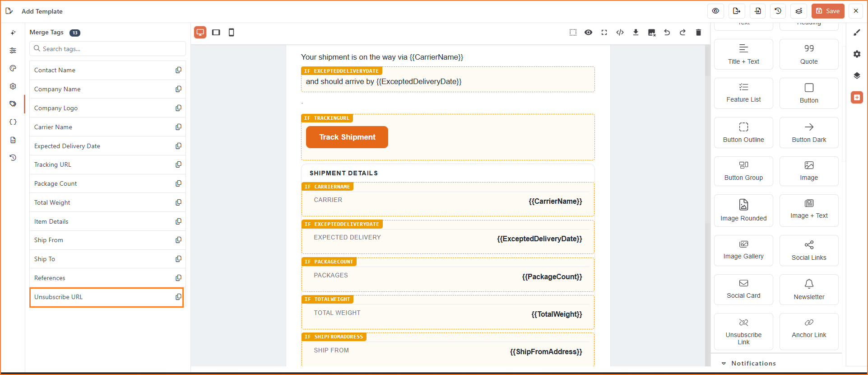The image size is (868, 375).
Task: Open the layers tab on the right rail
Action: [x=857, y=75]
